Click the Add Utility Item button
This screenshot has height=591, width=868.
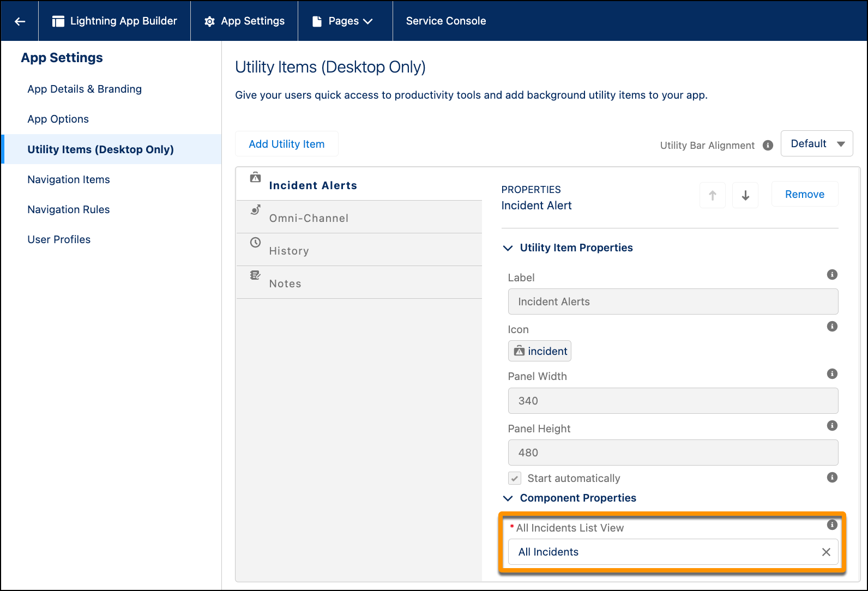pyautogui.click(x=287, y=144)
